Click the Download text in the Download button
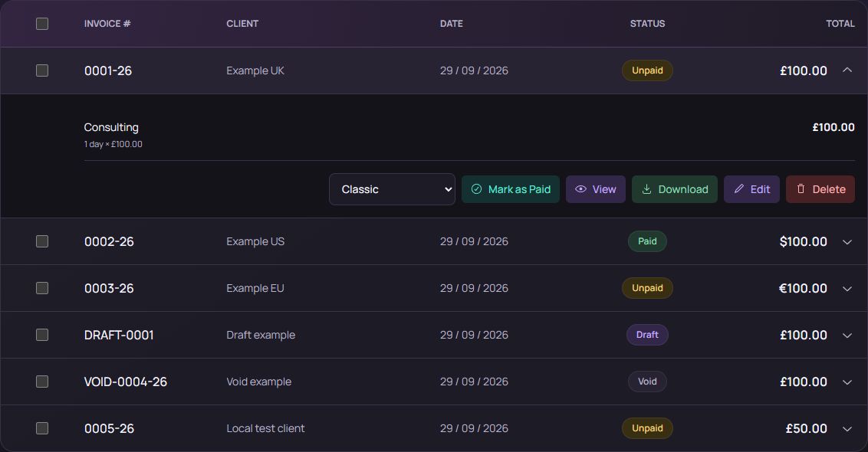The height and width of the screenshot is (452, 868). point(683,189)
